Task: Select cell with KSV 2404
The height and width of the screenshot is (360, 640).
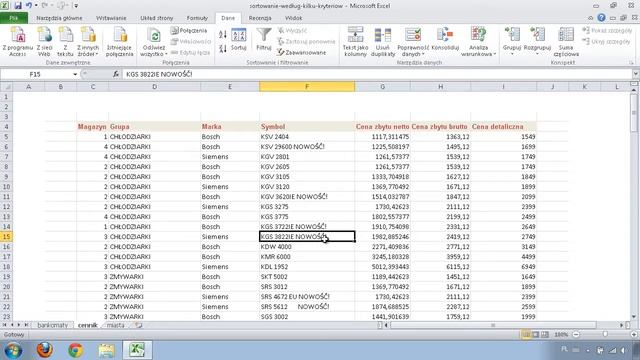Action: (x=307, y=137)
